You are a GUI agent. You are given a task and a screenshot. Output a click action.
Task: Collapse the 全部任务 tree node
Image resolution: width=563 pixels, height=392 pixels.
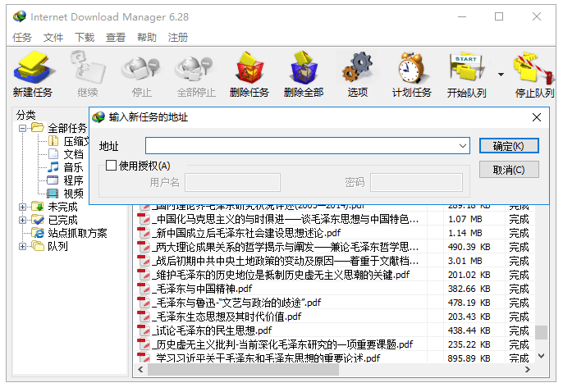(22, 128)
